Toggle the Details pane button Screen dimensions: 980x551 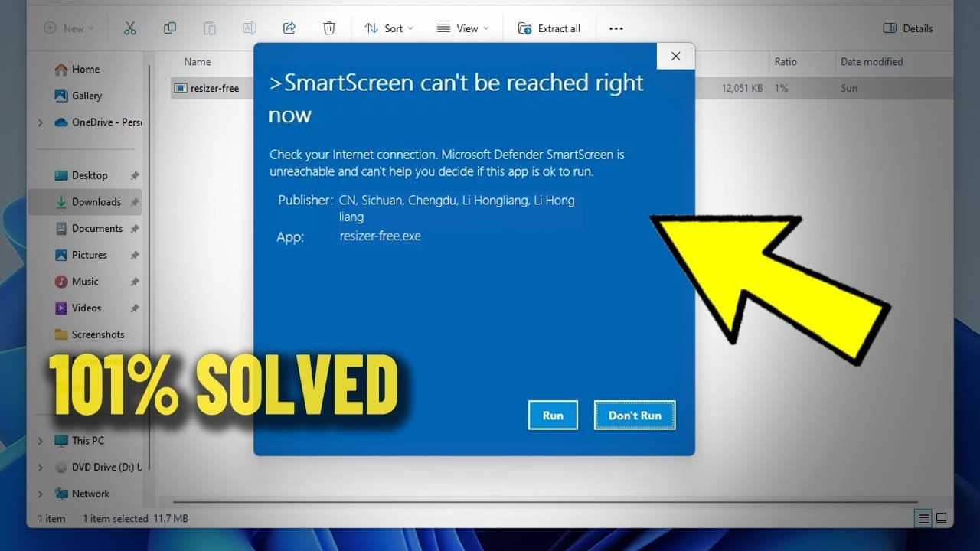(908, 28)
